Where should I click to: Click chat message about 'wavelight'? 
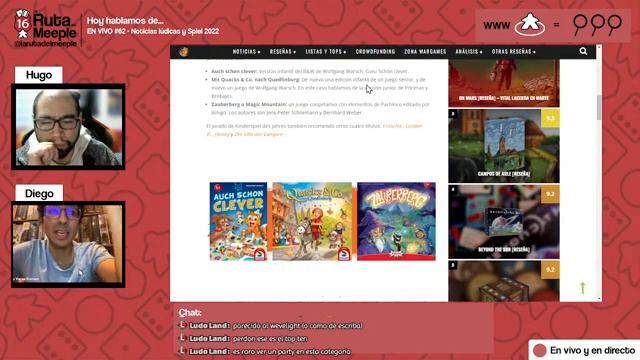297,326
